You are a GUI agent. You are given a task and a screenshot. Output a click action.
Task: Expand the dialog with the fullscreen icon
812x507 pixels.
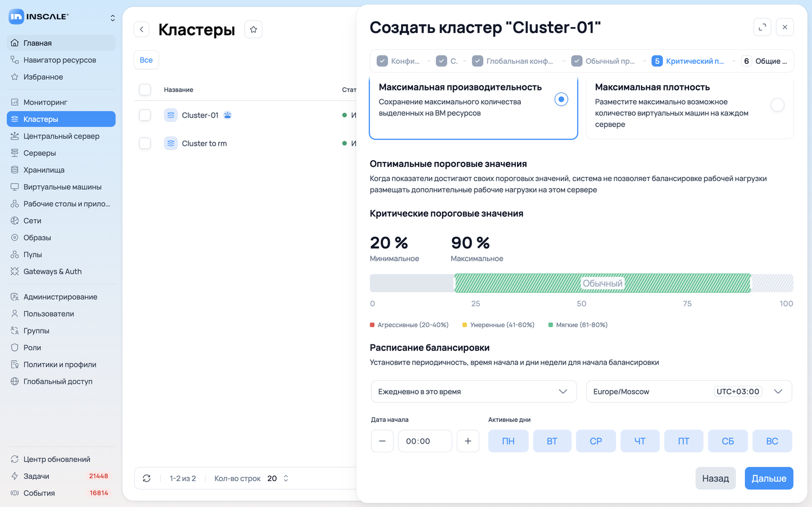click(x=762, y=27)
